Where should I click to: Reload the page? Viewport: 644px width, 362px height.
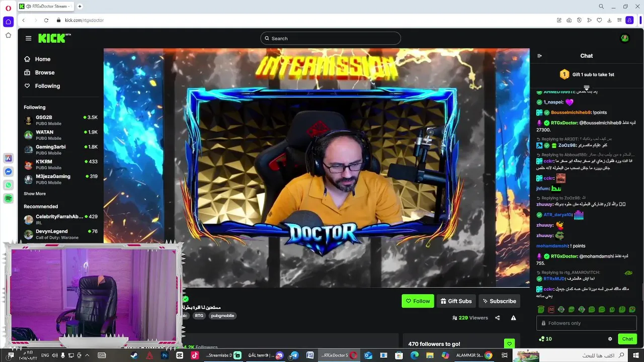coord(46,20)
